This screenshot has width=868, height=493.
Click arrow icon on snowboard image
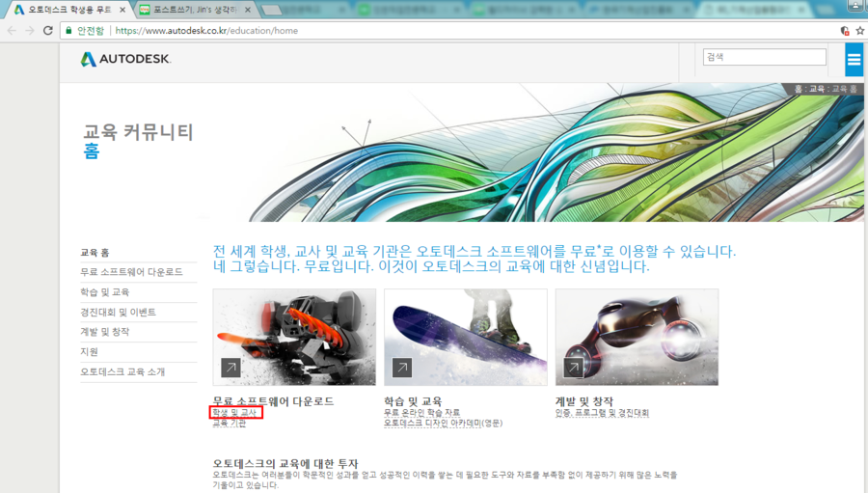pyautogui.click(x=402, y=368)
